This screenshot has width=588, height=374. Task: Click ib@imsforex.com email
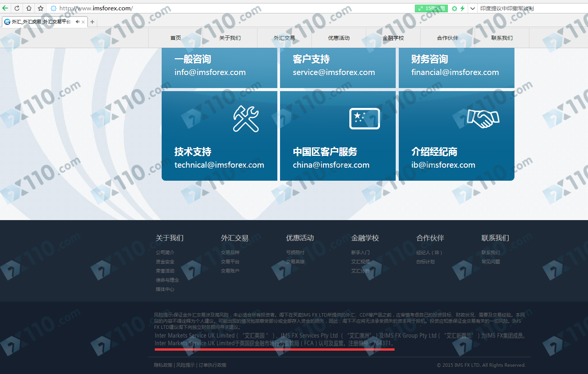(x=443, y=165)
